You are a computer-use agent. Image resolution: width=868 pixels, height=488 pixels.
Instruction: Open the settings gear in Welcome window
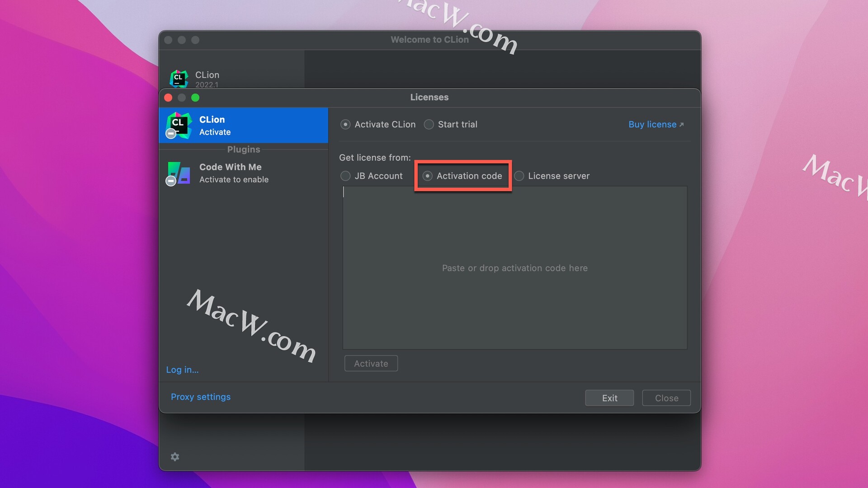tap(175, 457)
